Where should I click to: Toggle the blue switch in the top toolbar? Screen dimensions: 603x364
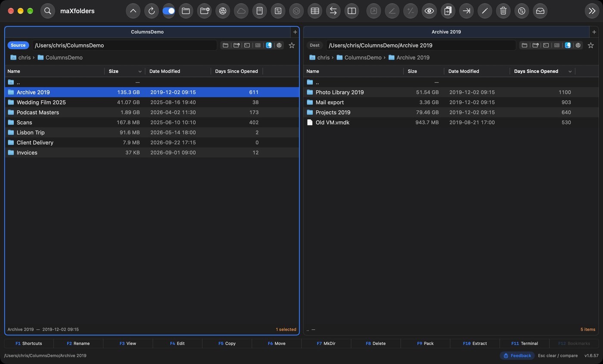(168, 11)
